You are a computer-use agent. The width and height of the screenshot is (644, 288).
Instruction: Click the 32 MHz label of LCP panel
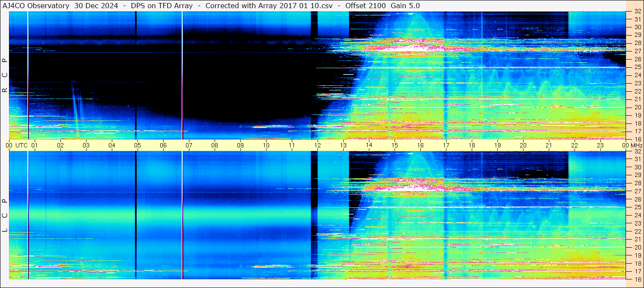[x=637, y=151]
